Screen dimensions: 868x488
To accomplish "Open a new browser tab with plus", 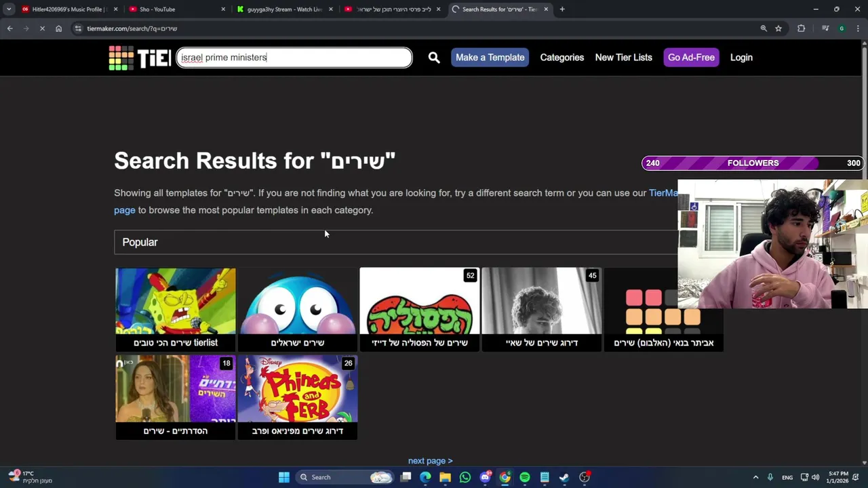I will click(562, 9).
